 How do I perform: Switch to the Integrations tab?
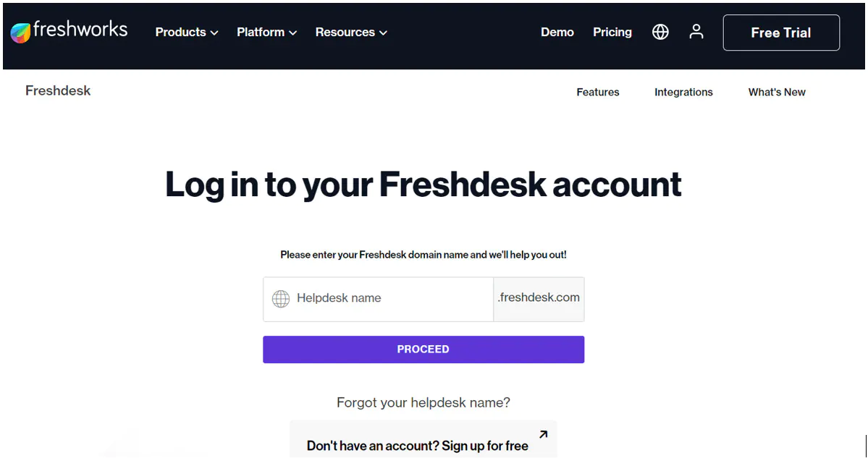[x=683, y=92]
